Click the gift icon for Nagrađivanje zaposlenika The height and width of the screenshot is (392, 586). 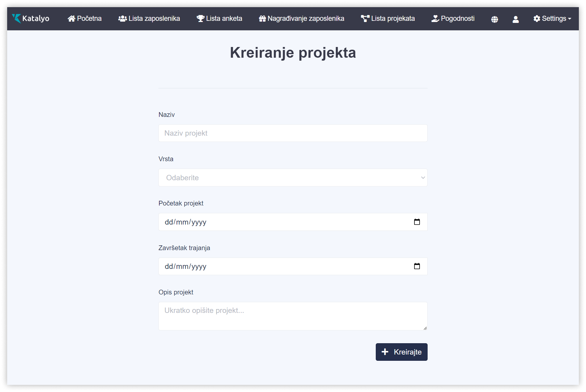tap(262, 19)
